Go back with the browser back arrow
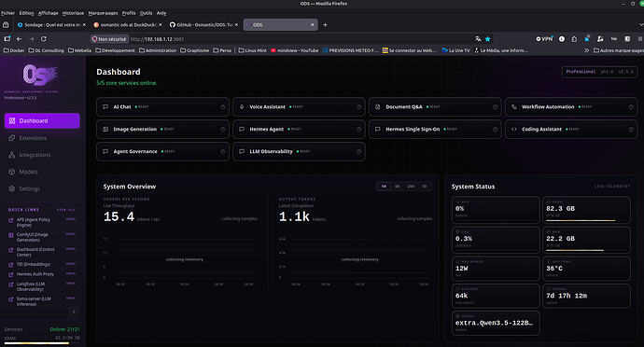This screenshot has width=644, height=347. click(x=20, y=39)
